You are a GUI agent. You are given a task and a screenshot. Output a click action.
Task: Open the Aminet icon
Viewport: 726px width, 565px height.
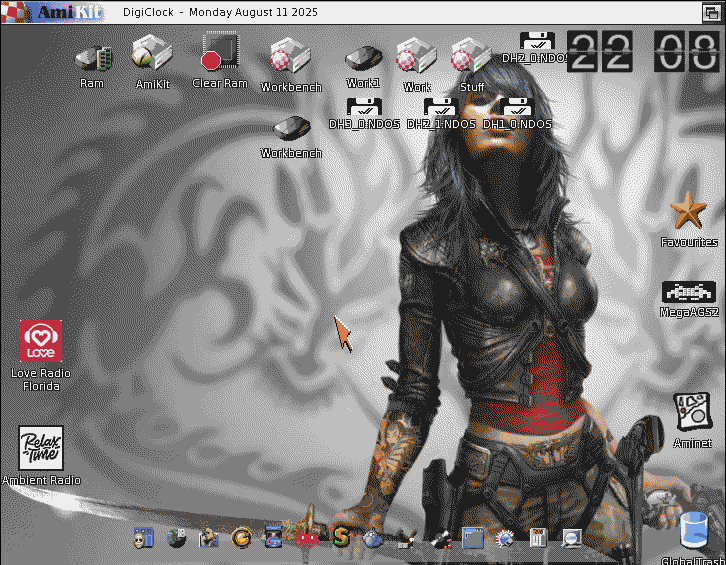tap(692, 413)
